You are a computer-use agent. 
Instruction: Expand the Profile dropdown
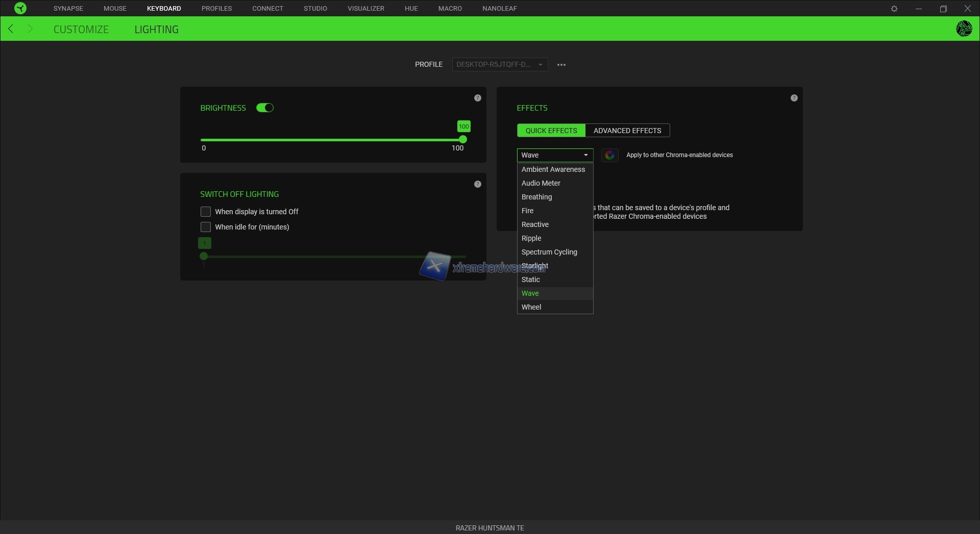[x=499, y=65]
